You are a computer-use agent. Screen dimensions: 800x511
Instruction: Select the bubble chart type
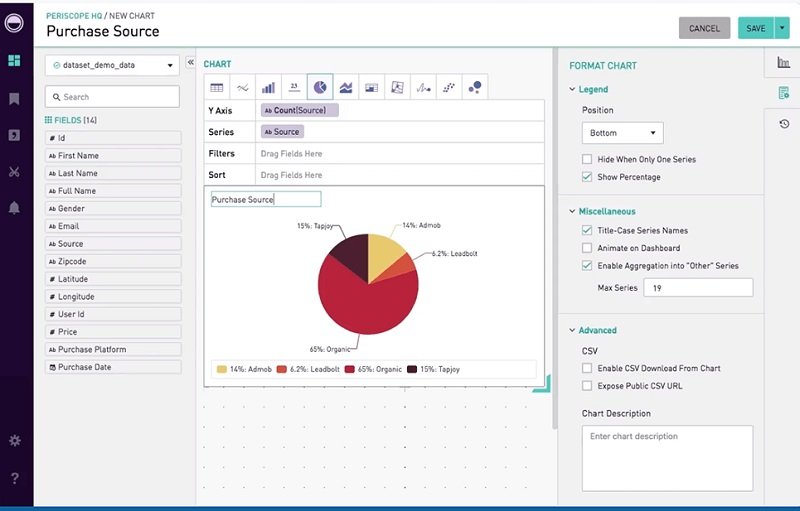pyautogui.click(x=475, y=88)
